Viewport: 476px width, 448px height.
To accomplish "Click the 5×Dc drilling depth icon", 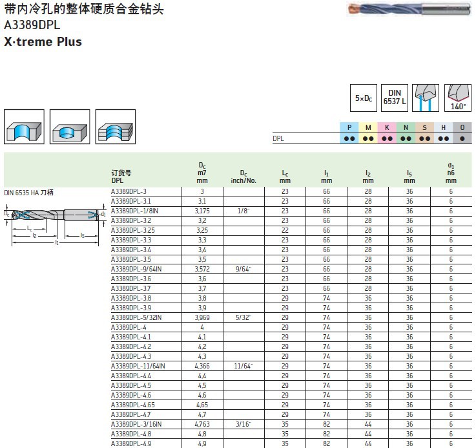I will point(364,98).
